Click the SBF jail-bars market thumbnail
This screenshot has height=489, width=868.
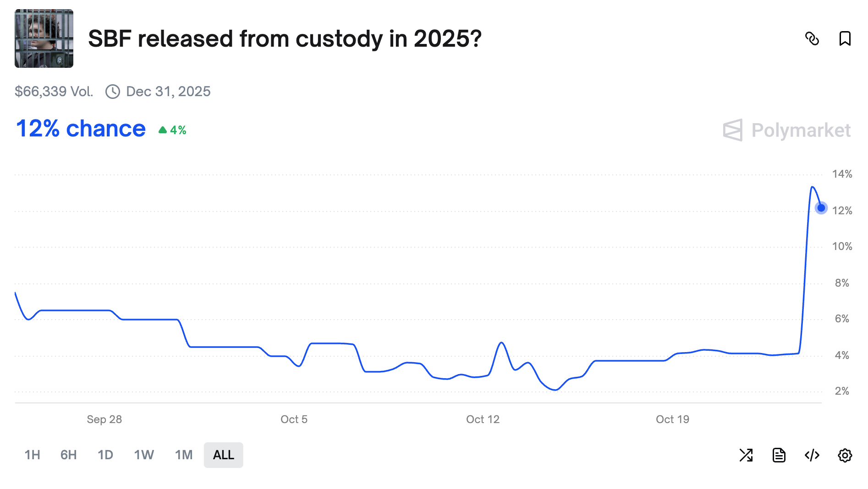tap(44, 37)
